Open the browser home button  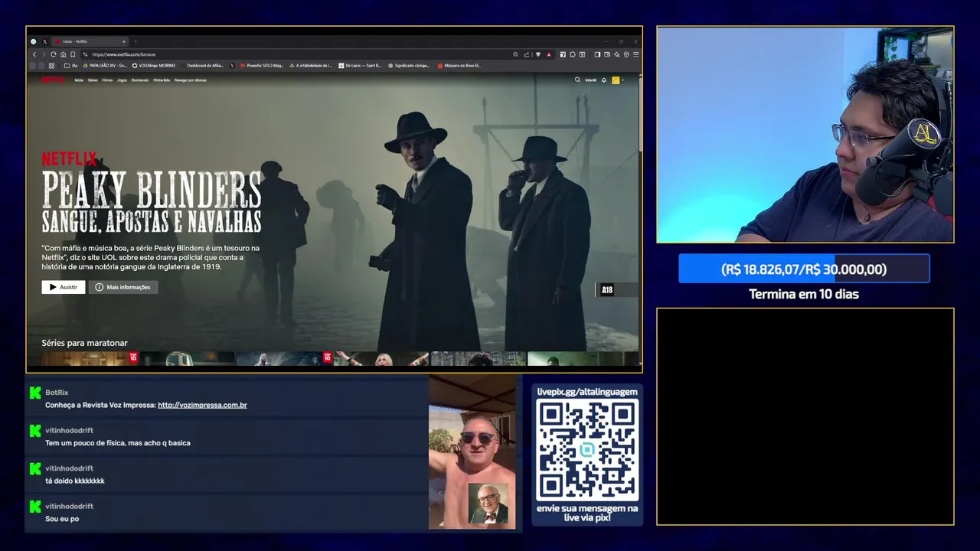tap(63, 54)
